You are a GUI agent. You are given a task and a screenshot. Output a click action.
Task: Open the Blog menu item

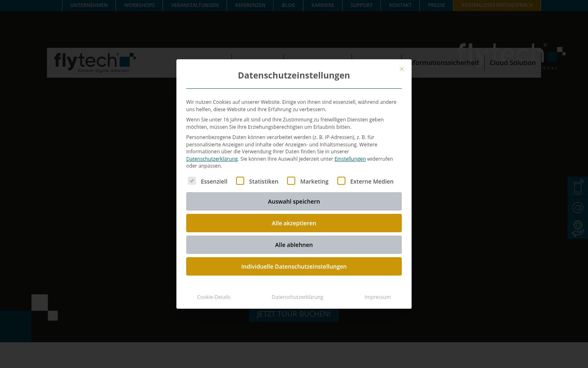pyautogui.click(x=288, y=5)
